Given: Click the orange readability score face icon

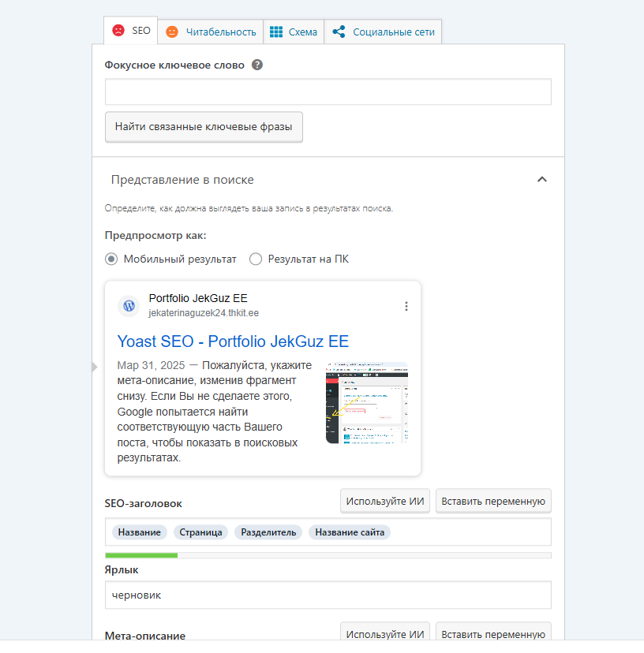Looking at the screenshot, I should pyautogui.click(x=172, y=32).
